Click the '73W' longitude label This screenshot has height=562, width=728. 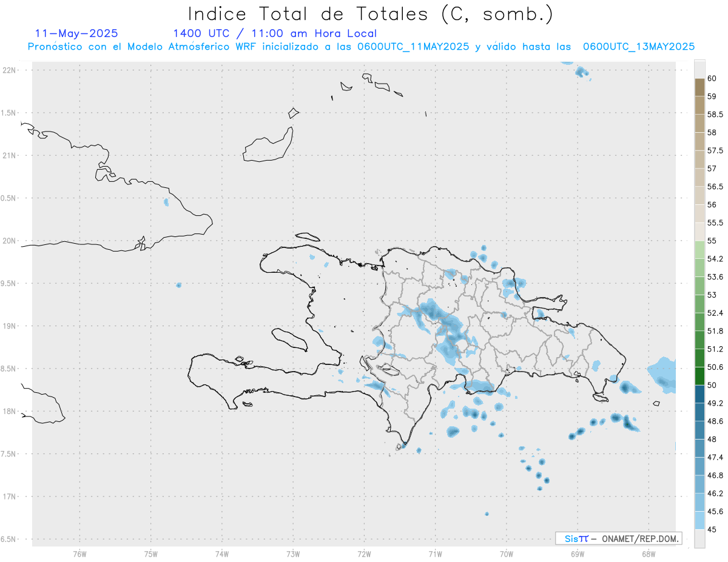[x=293, y=554]
